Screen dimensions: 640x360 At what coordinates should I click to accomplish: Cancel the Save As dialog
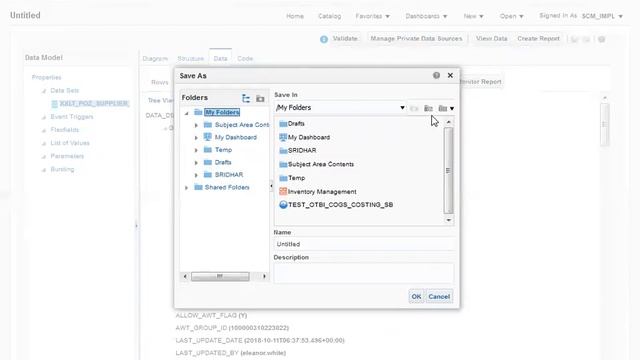click(x=439, y=296)
